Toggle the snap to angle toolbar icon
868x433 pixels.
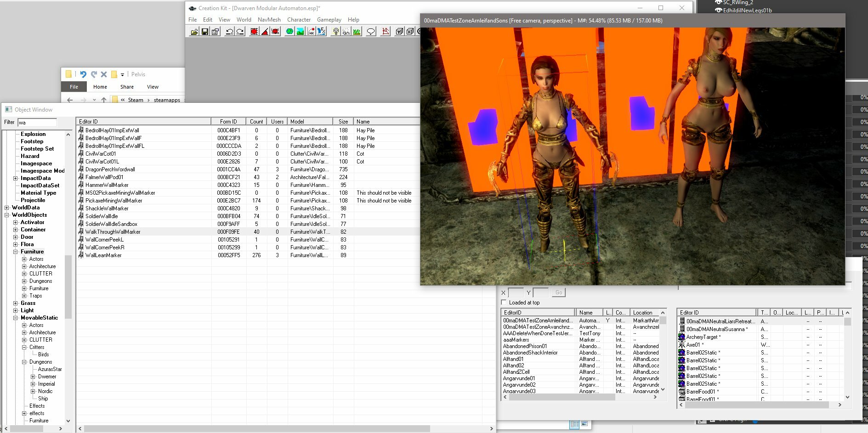pyautogui.click(x=265, y=31)
